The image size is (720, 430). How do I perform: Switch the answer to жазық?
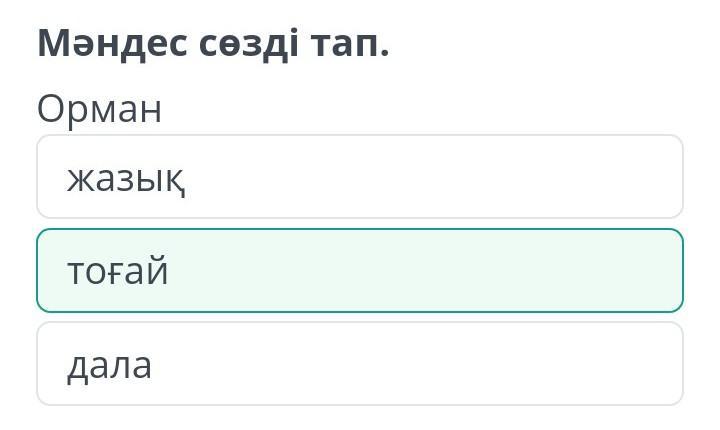click(360, 177)
